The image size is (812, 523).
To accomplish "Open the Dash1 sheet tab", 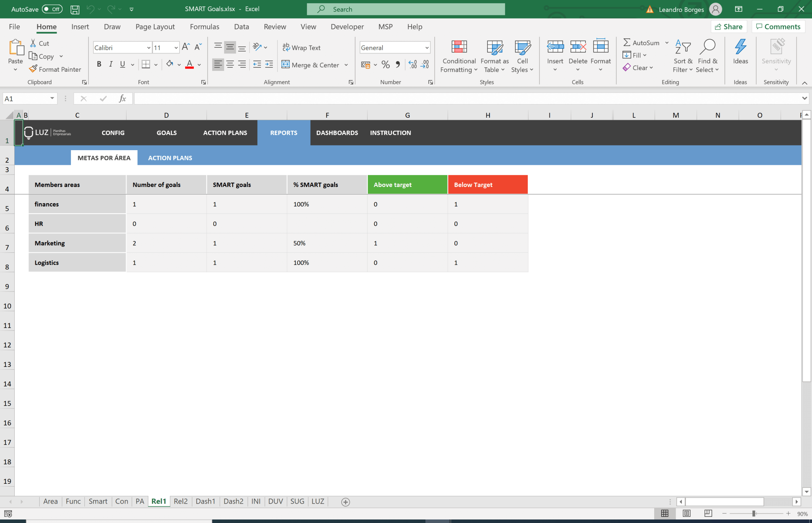I will coord(205,501).
